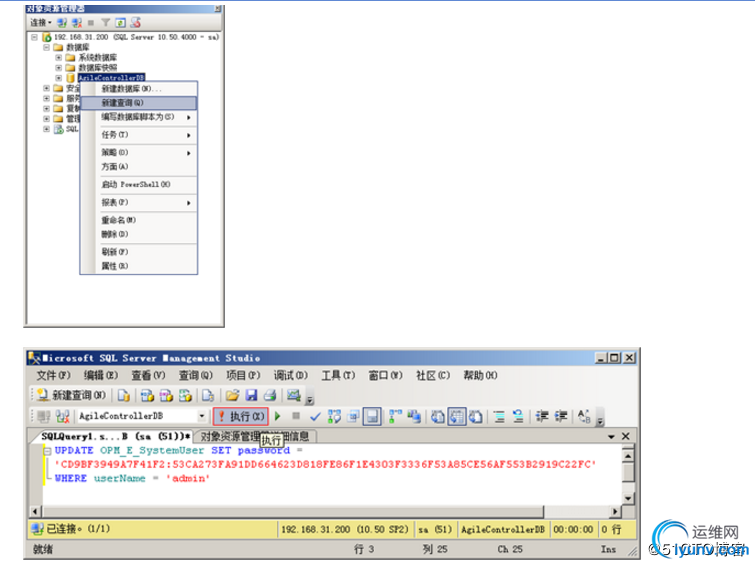Screen dimensions: 755x566
Task: Click the Analysis Services MDX Query icon
Action: pyautogui.click(x=147, y=395)
